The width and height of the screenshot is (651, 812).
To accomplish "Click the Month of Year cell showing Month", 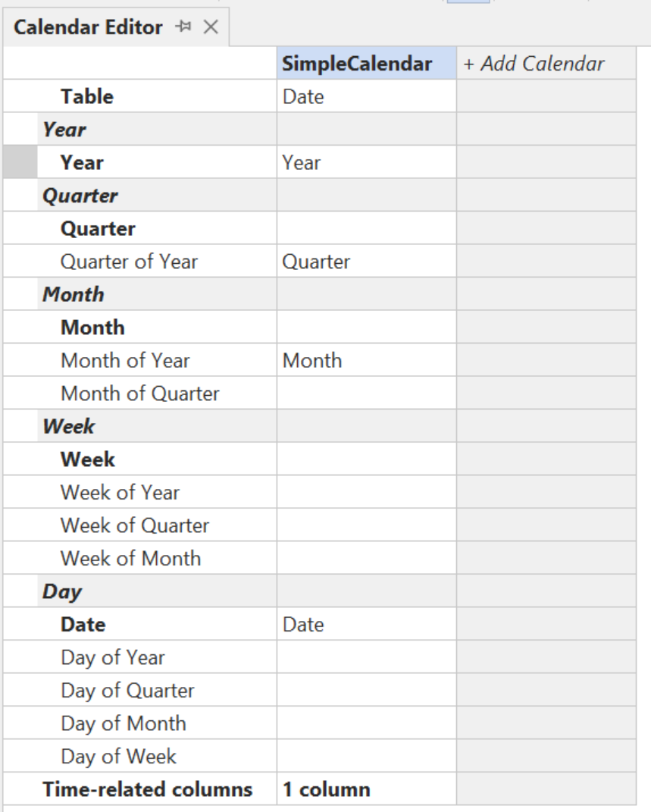I will pos(367,360).
